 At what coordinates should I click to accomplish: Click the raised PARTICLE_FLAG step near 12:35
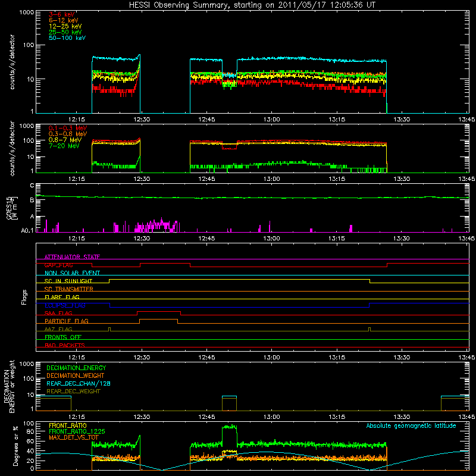coord(158,320)
